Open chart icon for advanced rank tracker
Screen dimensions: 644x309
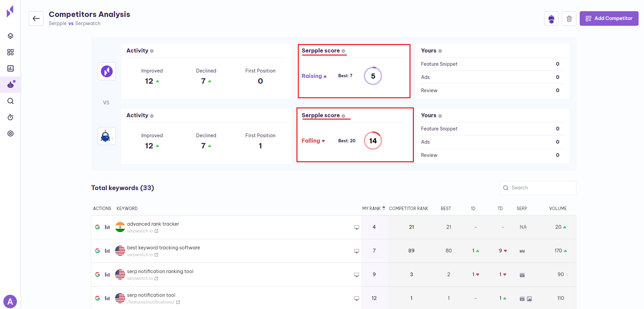(x=107, y=227)
